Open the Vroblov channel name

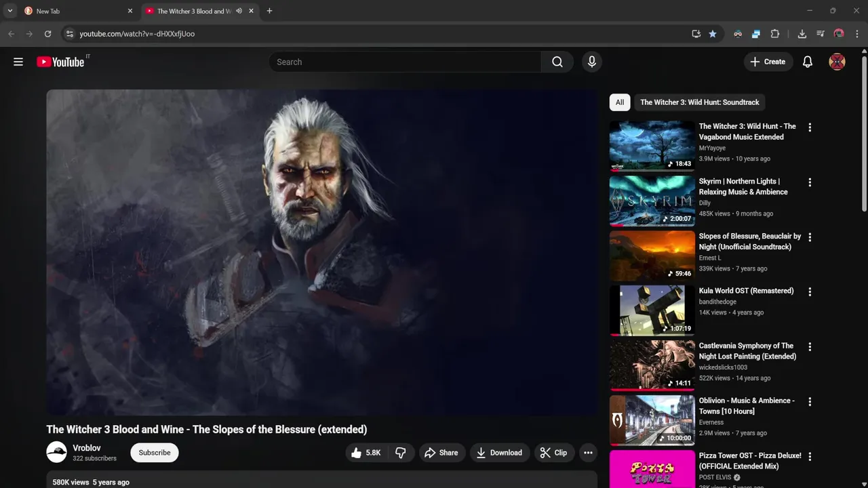87,448
